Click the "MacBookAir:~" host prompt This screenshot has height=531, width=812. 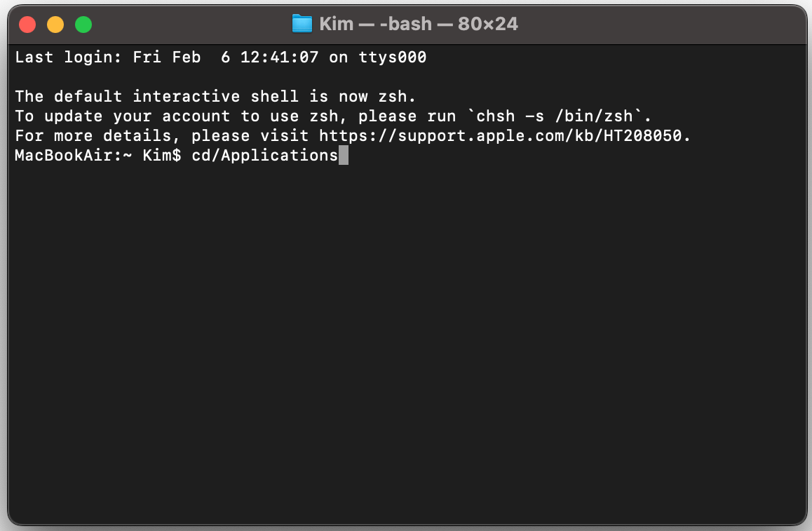[x=73, y=156]
